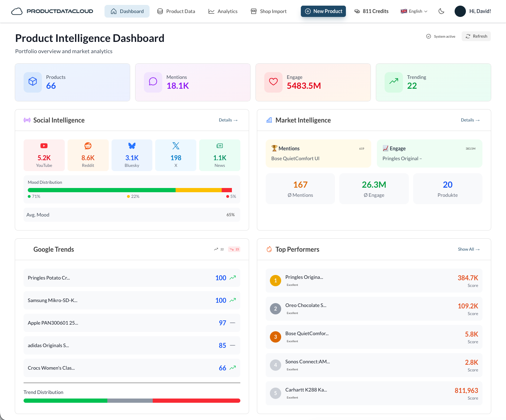Open Details link in Social Intelligence
The width and height of the screenshot is (506, 420).
(228, 120)
